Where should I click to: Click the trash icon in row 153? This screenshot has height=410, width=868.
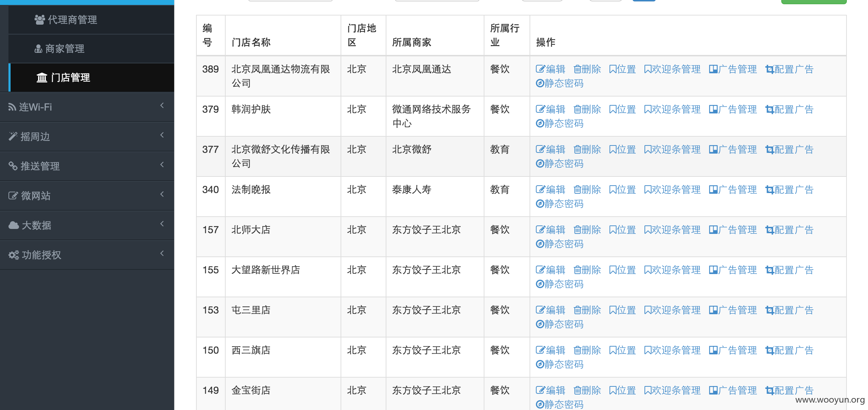pyautogui.click(x=577, y=310)
